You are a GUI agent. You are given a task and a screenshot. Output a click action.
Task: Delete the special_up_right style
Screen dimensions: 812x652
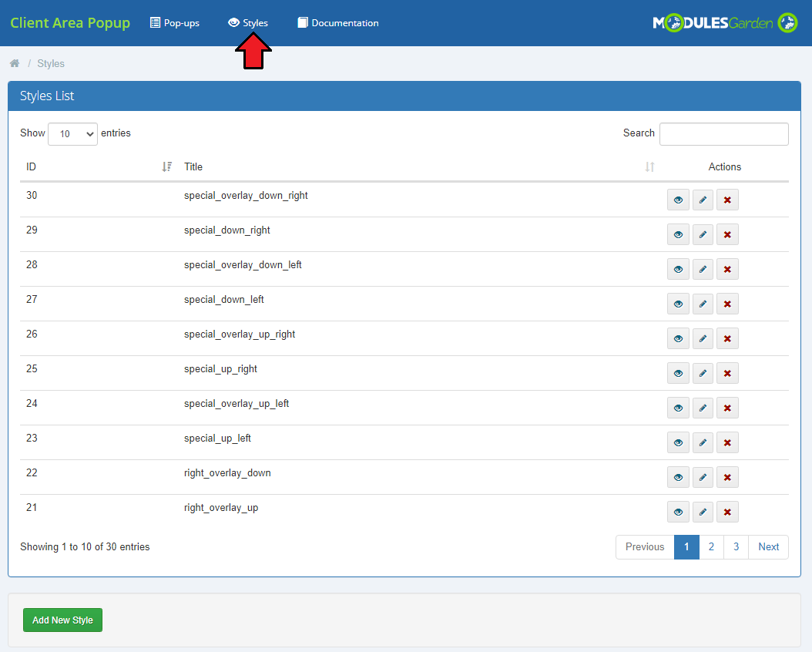pos(727,373)
